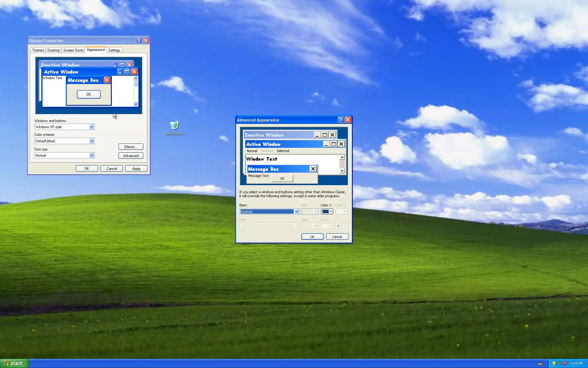Image resolution: width=588 pixels, height=368 pixels.
Task: Open the Windows and buttons style dropdown
Action: coord(91,127)
